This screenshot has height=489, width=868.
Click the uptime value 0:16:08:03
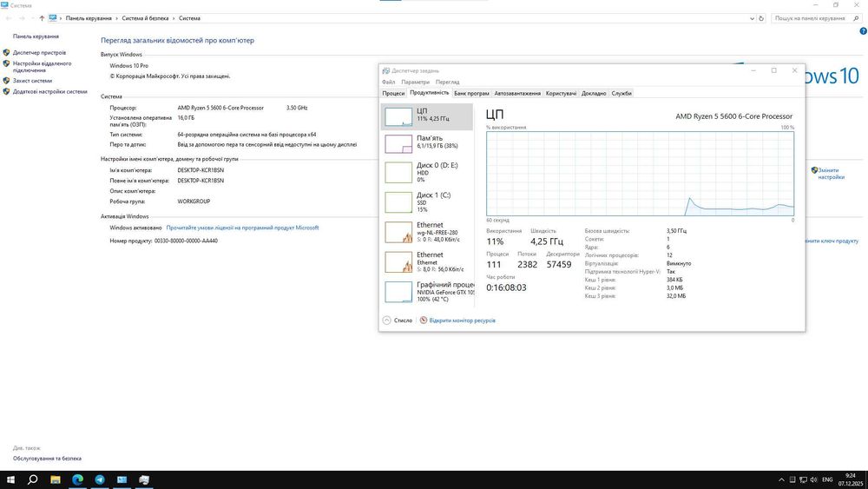click(507, 287)
